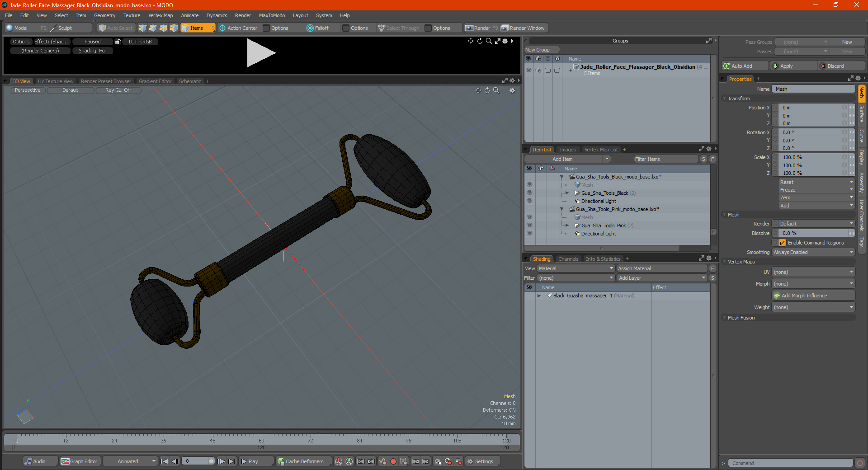The height and width of the screenshot is (470, 868).
Task: Toggle the render preview lock icon
Action: pos(118,42)
